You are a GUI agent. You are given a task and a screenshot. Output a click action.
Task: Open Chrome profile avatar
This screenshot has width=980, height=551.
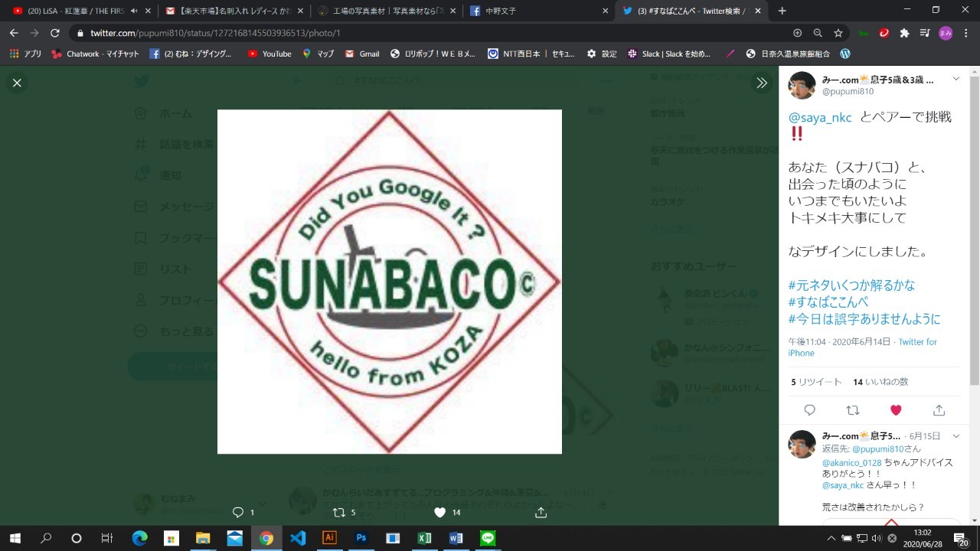click(946, 33)
